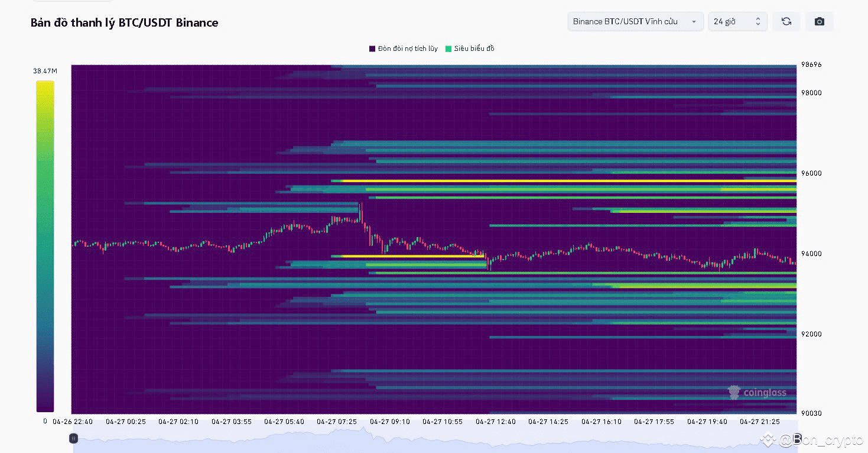Click the 94000 price axis label
The image size is (868, 453).
tap(811, 254)
